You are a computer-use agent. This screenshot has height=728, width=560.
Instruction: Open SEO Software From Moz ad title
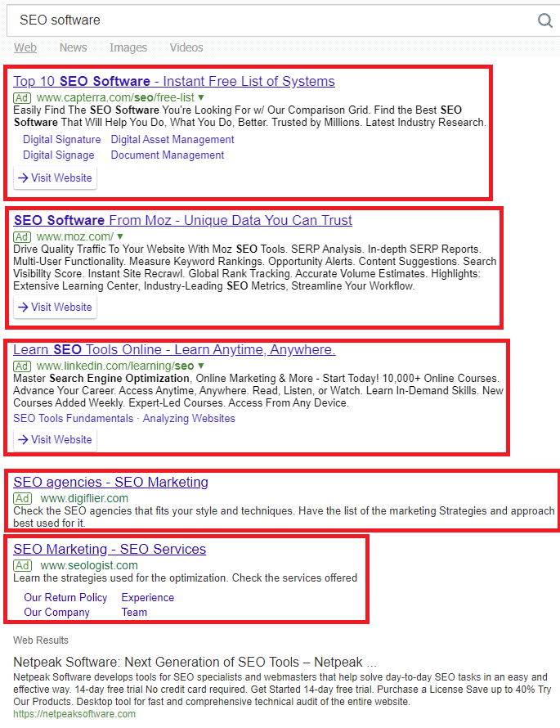(x=183, y=220)
